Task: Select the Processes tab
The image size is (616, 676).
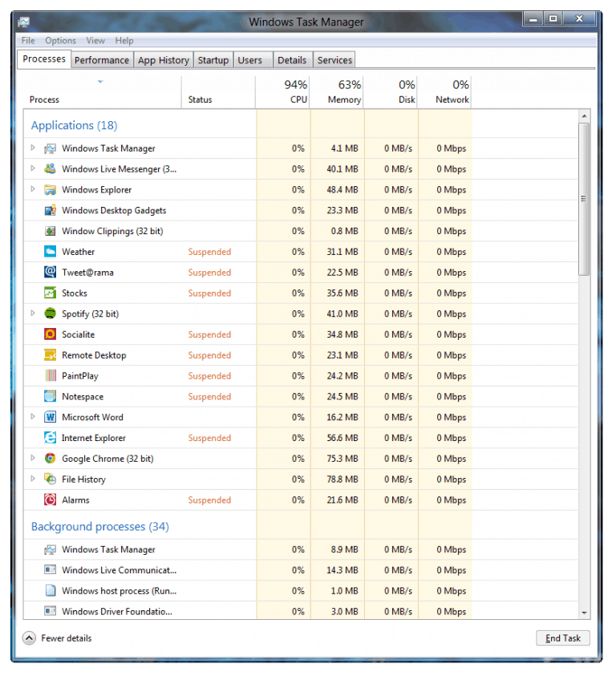Action: tap(44, 59)
